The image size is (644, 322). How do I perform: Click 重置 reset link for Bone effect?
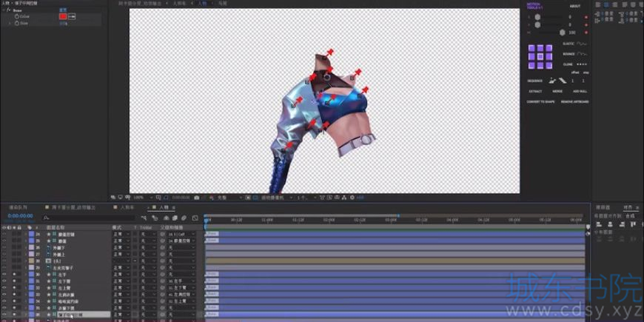pos(63,10)
